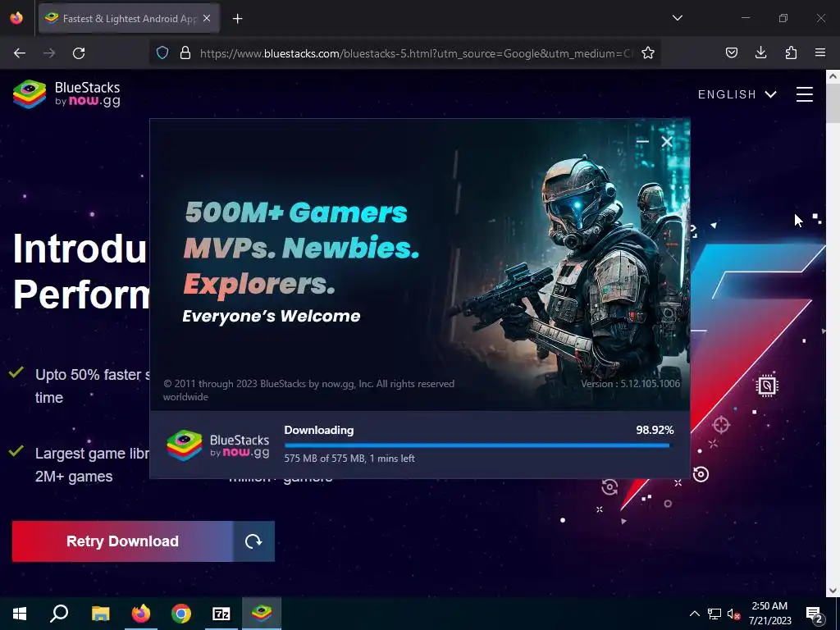Open the extensions puzzle icon

(x=791, y=52)
